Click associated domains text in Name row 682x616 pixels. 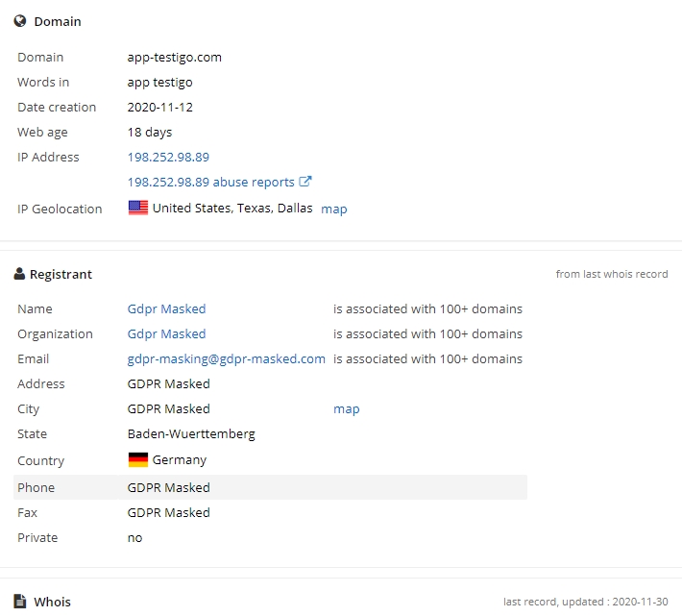click(x=428, y=308)
